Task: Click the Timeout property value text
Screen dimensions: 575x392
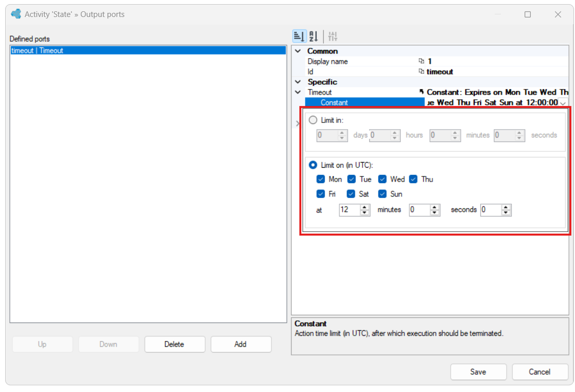Action: 497,92
